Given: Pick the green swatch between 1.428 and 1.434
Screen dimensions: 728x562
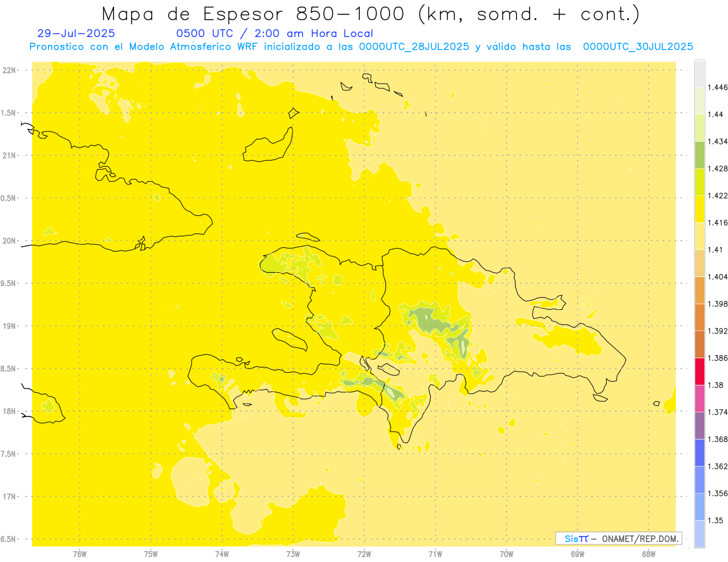Looking at the screenshot, I should tap(699, 155).
